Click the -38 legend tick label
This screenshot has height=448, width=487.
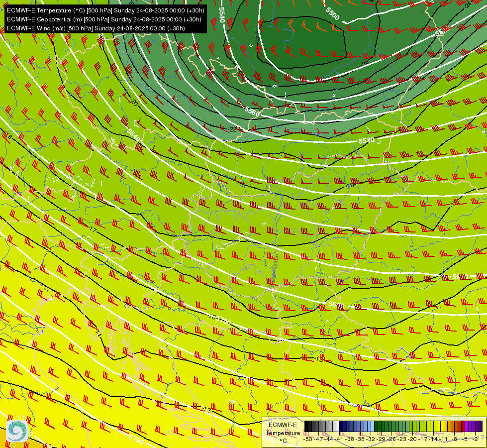point(350,439)
